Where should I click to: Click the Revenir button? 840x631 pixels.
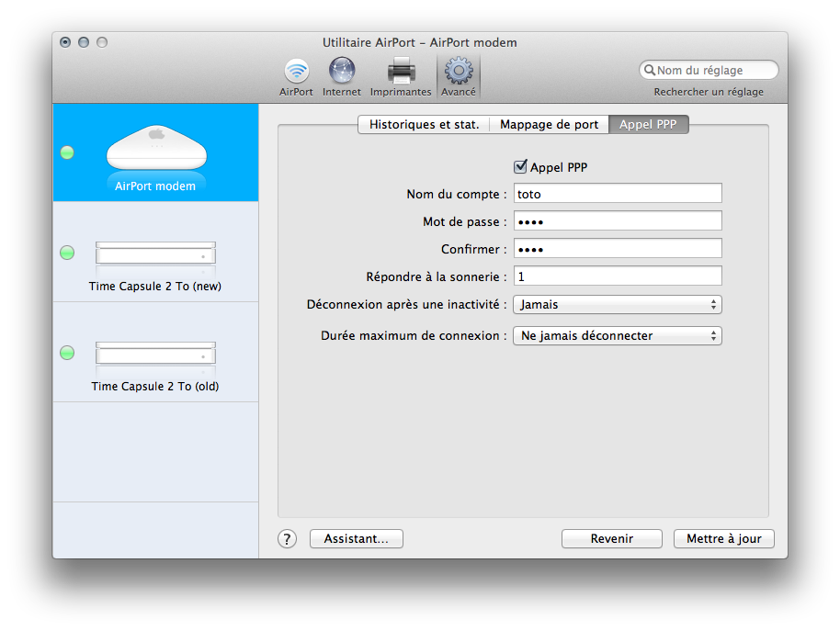(x=612, y=539)
